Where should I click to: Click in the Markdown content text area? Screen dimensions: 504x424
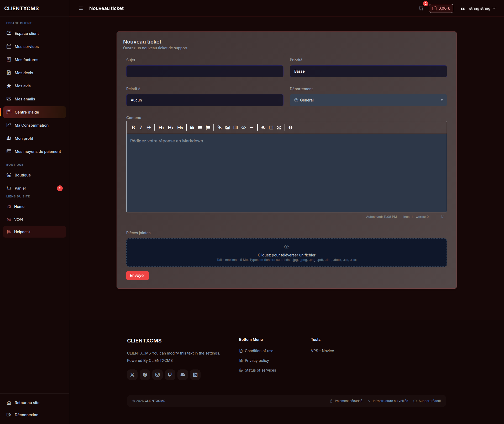click(286, 173)
